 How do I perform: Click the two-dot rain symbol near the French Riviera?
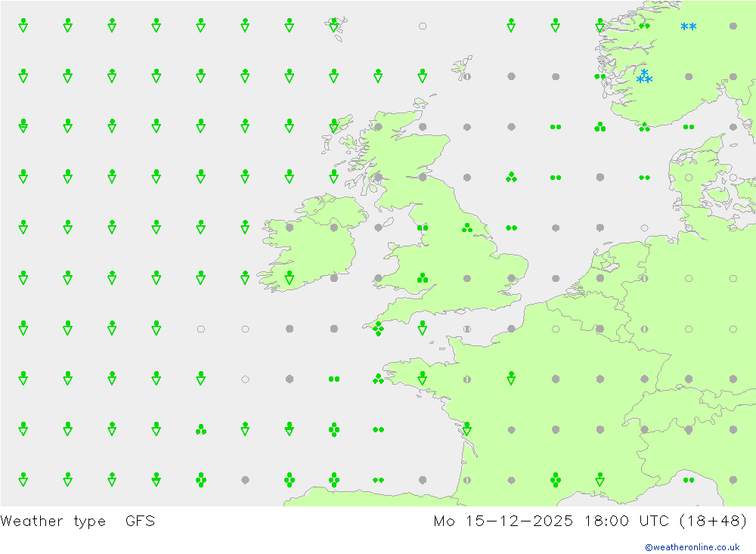click(x=689, y=480)
